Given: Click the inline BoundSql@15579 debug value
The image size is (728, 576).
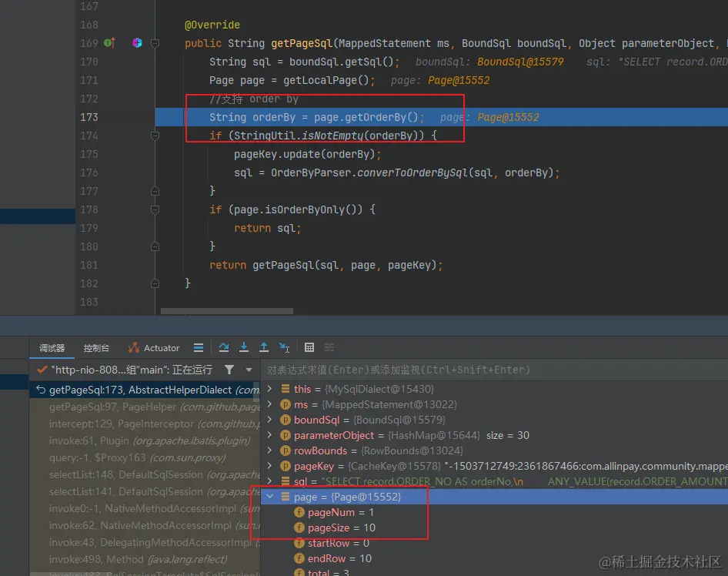Looking at the screenshot, I should click(x=520, y=62).
